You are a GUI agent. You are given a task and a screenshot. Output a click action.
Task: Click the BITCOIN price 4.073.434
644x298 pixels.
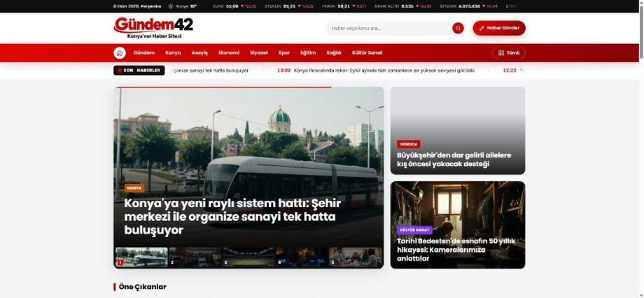pyautogui.click(x=468, y=6)
